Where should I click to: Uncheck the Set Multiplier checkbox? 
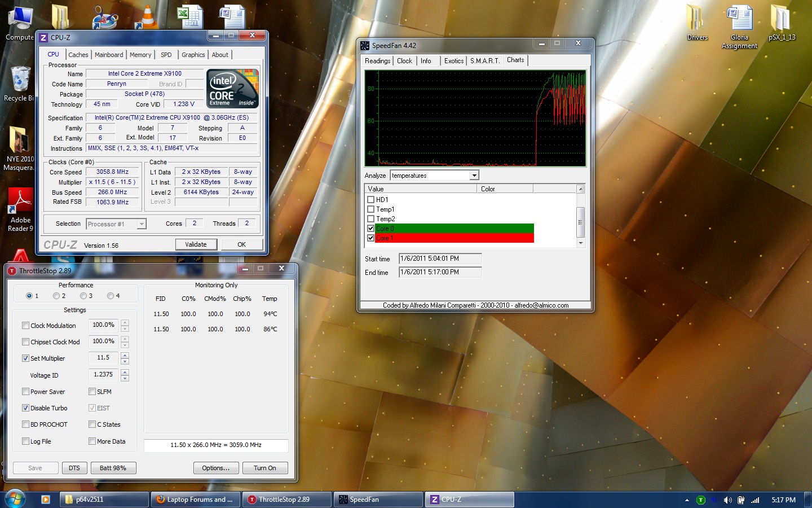[x=25, y=358]
